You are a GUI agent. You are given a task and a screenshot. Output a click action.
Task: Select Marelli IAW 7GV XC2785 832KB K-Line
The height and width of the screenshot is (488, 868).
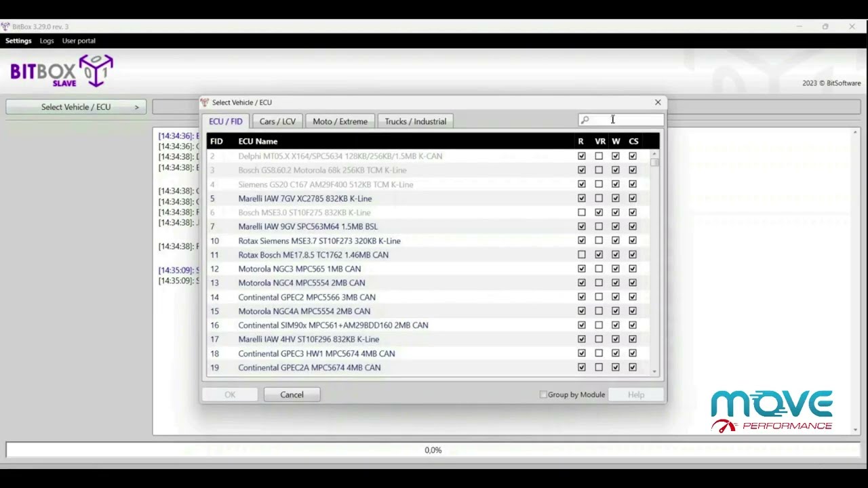coord(428,199)
